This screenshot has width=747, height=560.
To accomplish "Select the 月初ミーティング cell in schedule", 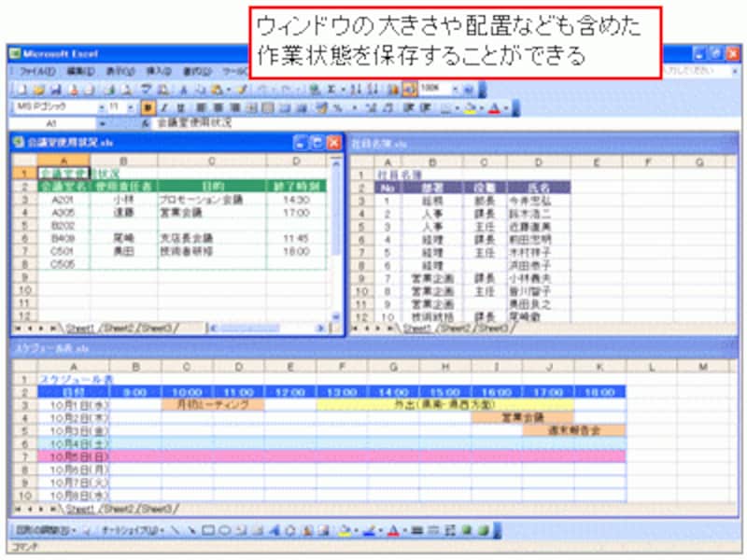I will (x=213, y=405).
